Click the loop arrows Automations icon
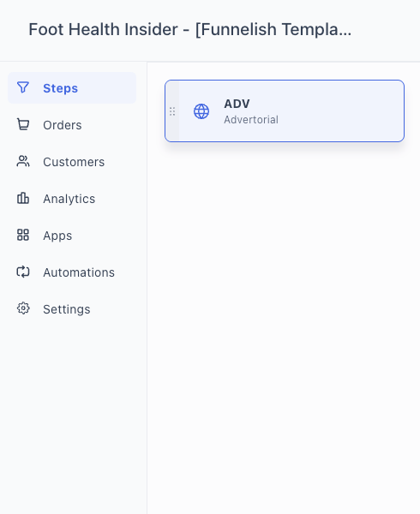This screenshot has width=420, height=514. coord(23,272)
